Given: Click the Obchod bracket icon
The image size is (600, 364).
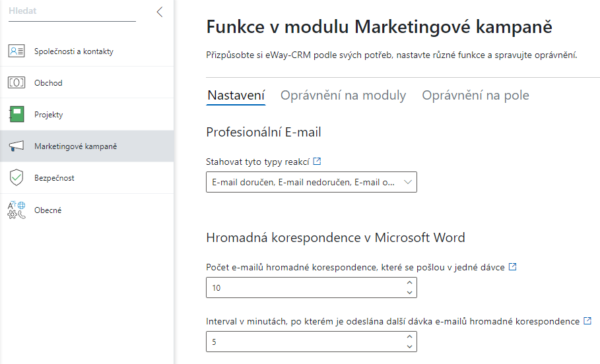Looking at the screenshot, I should pyautogui.click(x=17, y=82).
